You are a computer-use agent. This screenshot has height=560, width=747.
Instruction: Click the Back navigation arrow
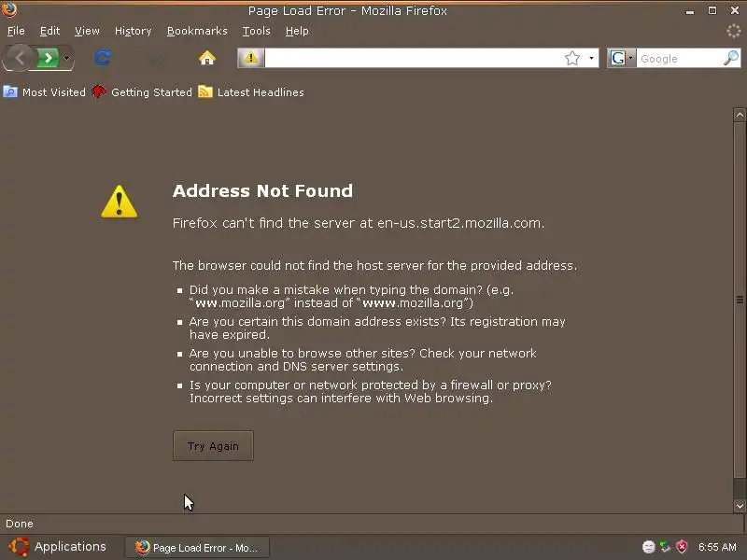click(x=19, y=58)
